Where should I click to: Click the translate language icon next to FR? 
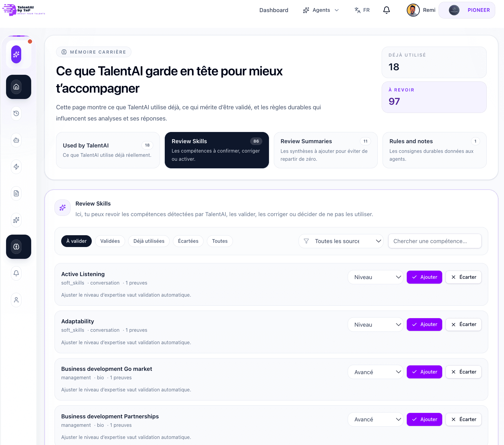click(357, 10)
